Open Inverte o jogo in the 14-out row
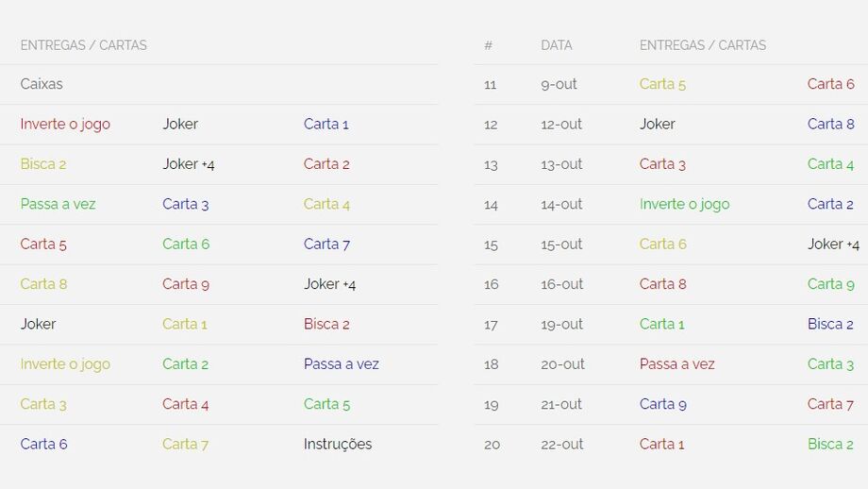This screenshot has height=489, width=868. 684,204
